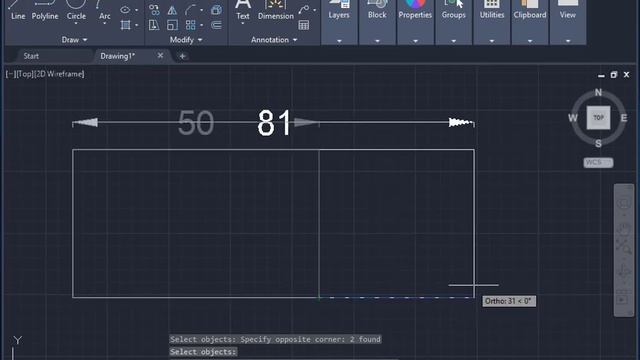Image resolution: width=640 pixels, height=360 pixels.
Task: Click the Explode tool icon
Action: (216, 10)
